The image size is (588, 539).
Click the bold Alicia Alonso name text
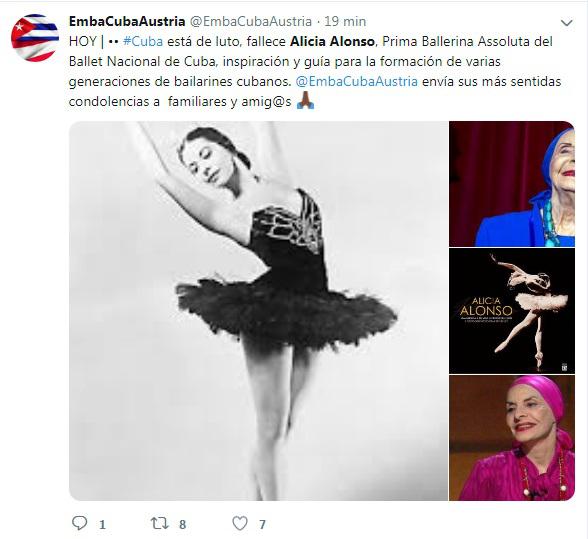[x=332, y=41]
